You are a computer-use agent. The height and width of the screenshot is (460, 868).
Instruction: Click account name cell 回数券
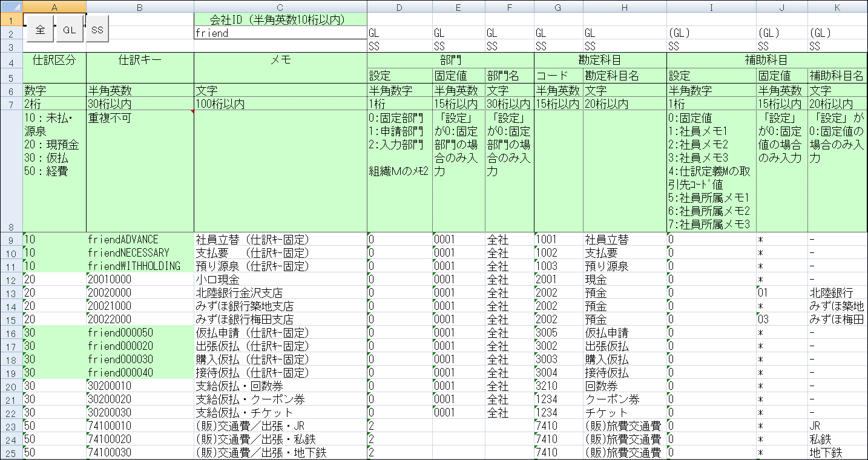(625, 386)
